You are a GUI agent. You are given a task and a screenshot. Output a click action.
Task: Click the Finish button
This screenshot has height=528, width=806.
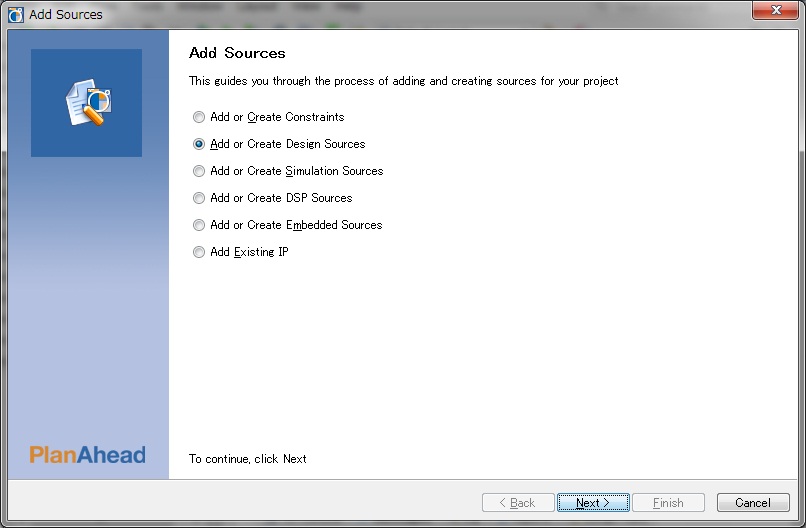click(668, 502)
